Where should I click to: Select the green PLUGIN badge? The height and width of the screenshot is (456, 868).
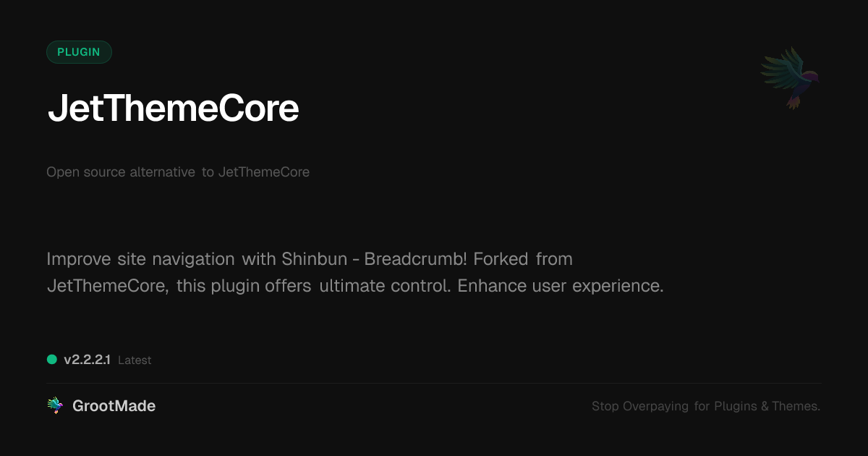79,52
